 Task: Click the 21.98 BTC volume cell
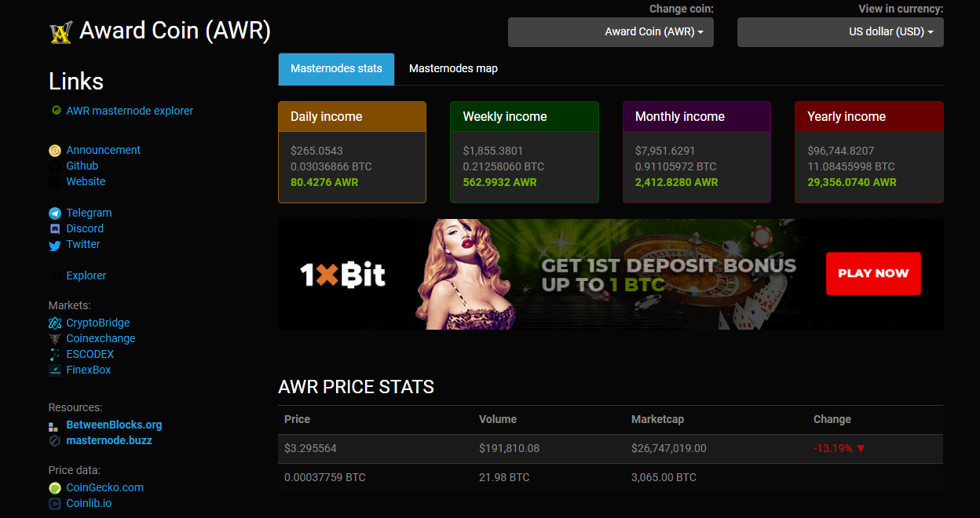pos(504,477)
